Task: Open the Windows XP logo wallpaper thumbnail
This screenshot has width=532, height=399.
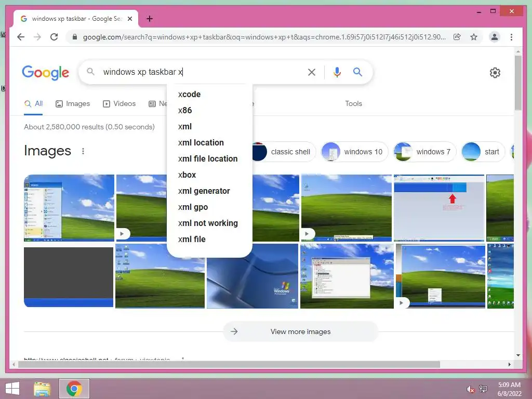Action: click(x=252, y=282)
